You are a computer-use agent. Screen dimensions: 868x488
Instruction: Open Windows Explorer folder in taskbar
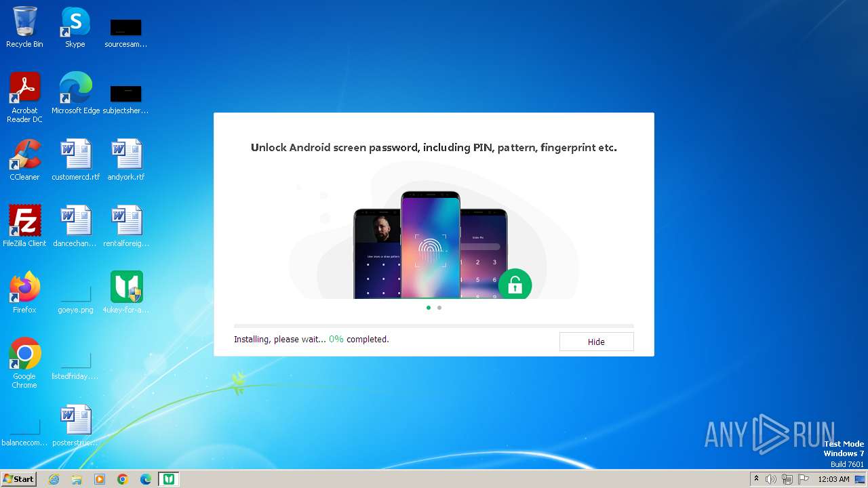pyautogui.click(x=77, y=479)
